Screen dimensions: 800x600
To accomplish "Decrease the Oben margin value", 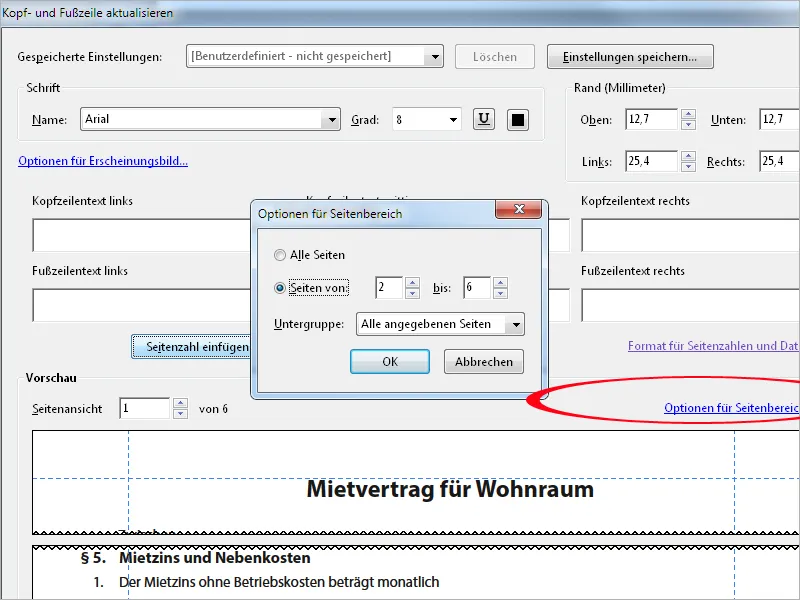I will pos(688,124).
